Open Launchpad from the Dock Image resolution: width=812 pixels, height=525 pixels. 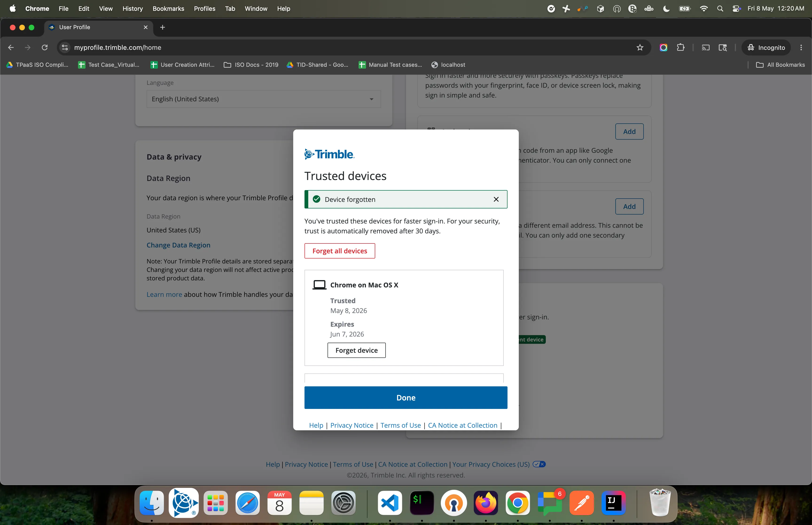point(216,503)
